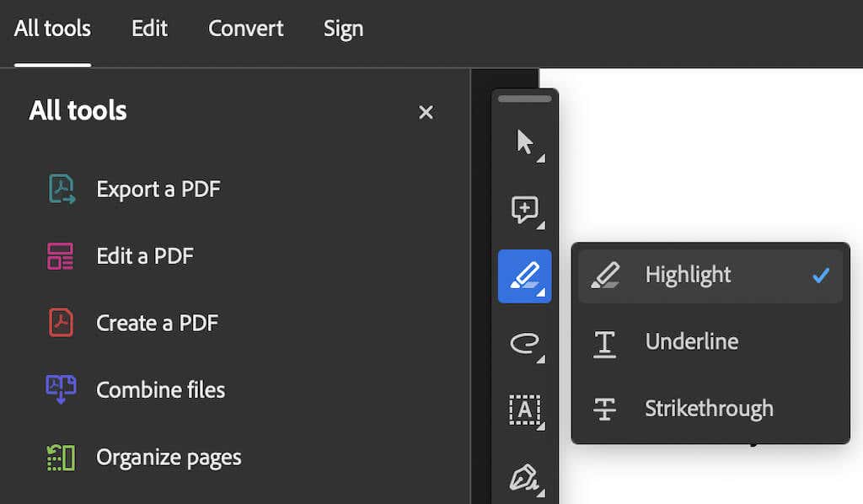Close the All tools panel

(x=426, y=112)
